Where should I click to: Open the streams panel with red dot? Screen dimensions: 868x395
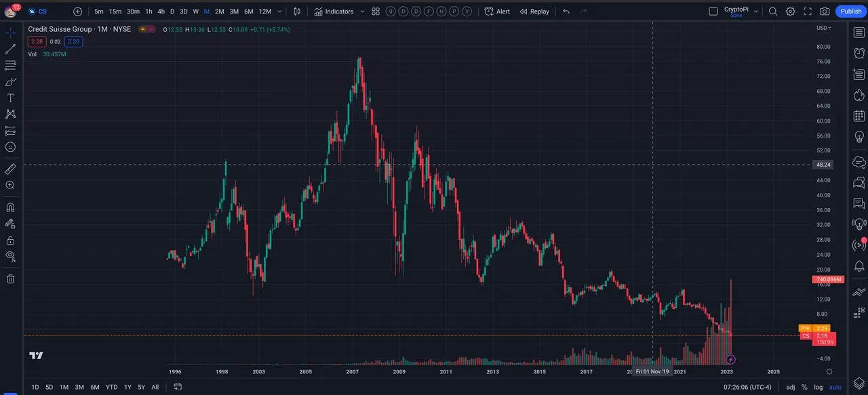point(859,245)
